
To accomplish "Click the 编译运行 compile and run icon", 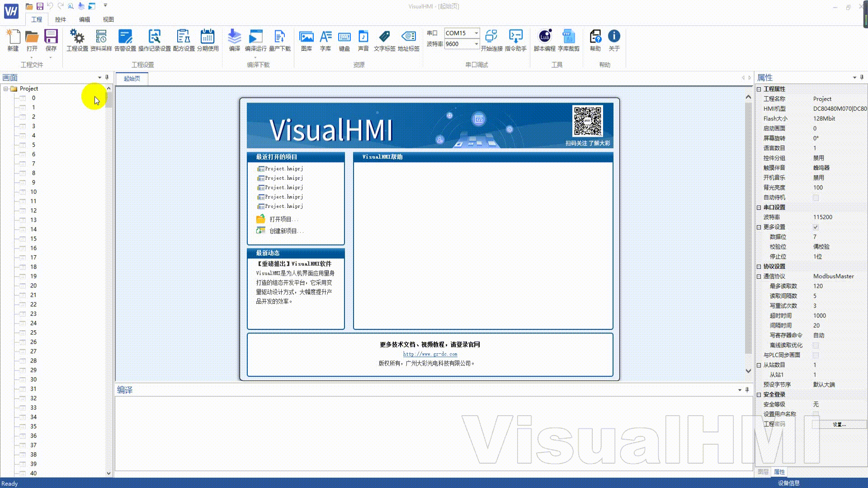I will click(x=256, y=40).
